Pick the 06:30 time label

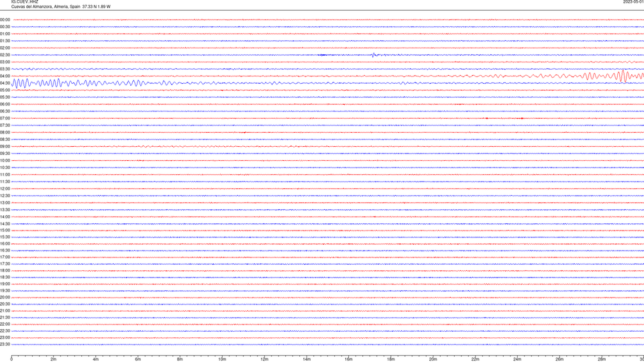[5, 111]
